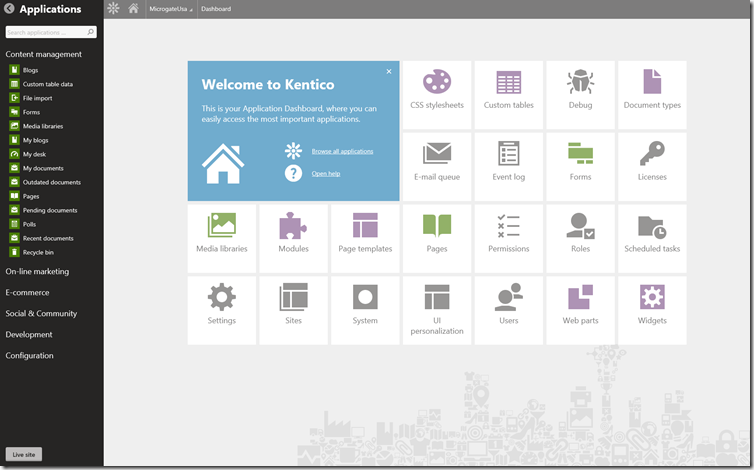Open the UI personalization tile
This screenshot has height=470, width=754.
coord(437,310)
